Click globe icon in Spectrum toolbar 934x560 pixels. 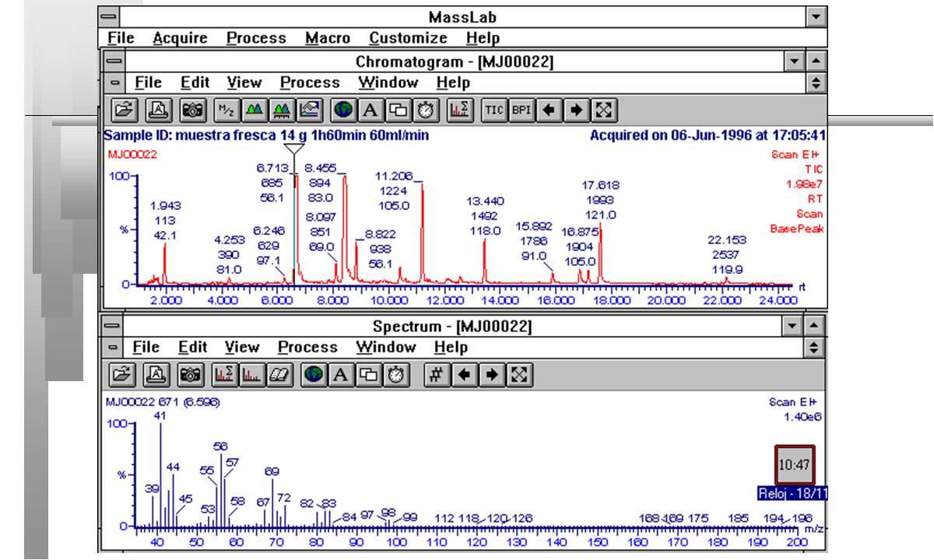pyautogui.click(x=315, y=375)
